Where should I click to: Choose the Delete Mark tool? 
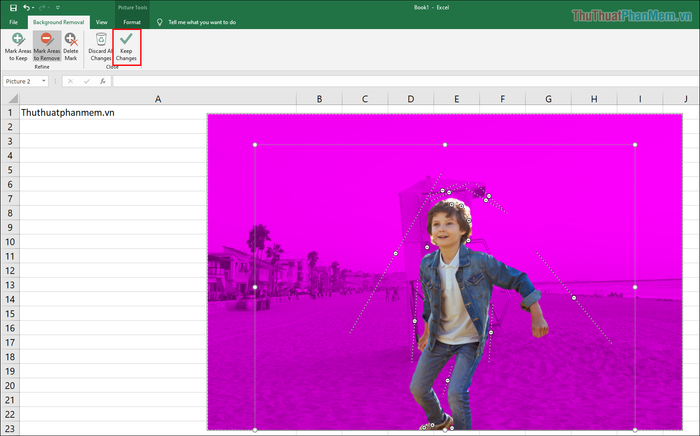71,47
